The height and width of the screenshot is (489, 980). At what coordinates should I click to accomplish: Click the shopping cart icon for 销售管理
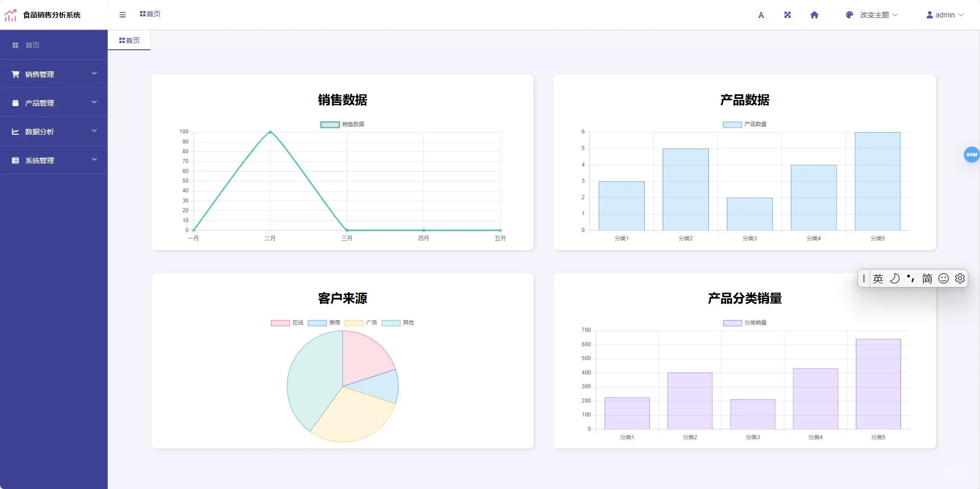click(x=16, y=74)
